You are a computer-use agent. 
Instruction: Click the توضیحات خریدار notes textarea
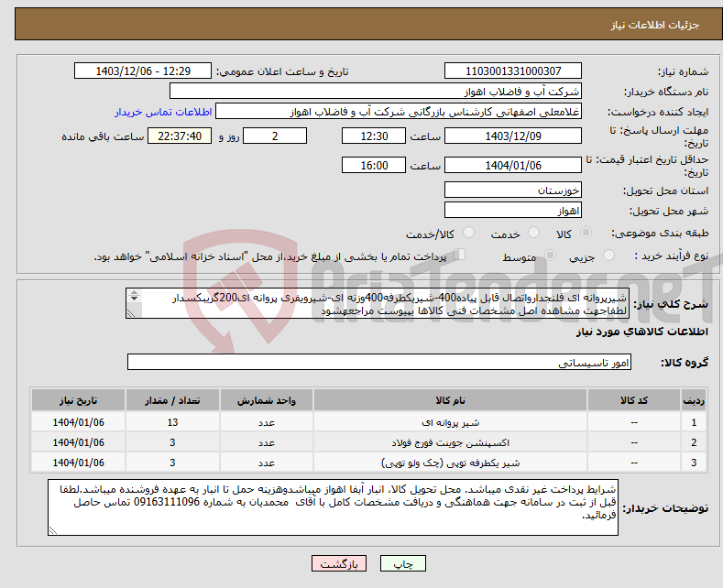pyautogui.click(x=333, y=507)
